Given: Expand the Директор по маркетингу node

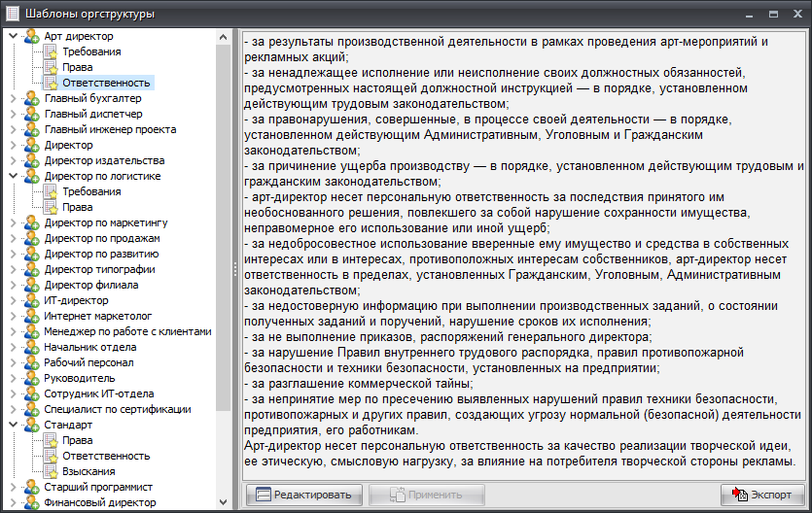Looking at the screenshot, I should pos(13,222).
